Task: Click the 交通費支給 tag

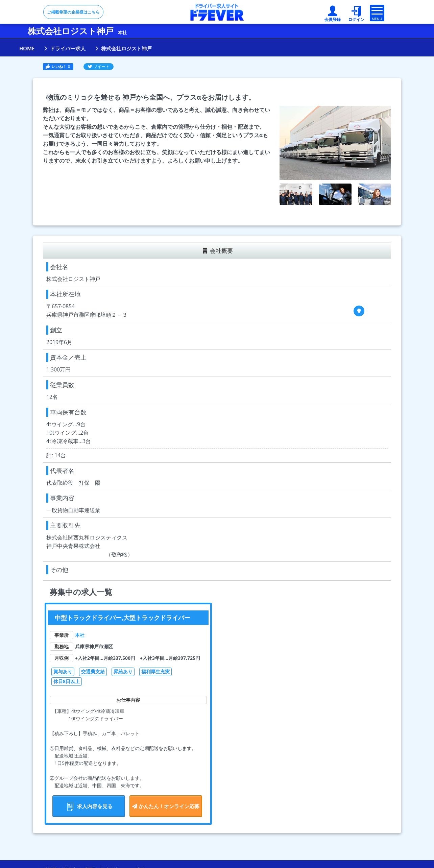Action: pos(93,672)
